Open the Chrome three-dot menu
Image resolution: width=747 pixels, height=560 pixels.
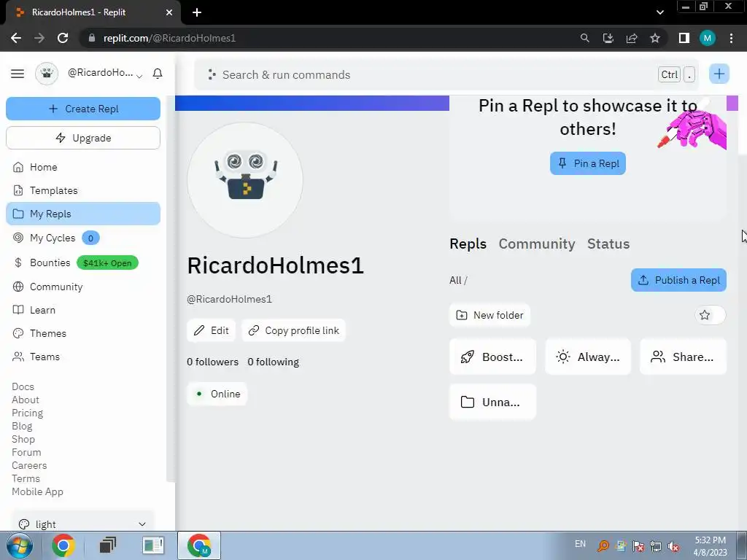pos(731,38)
